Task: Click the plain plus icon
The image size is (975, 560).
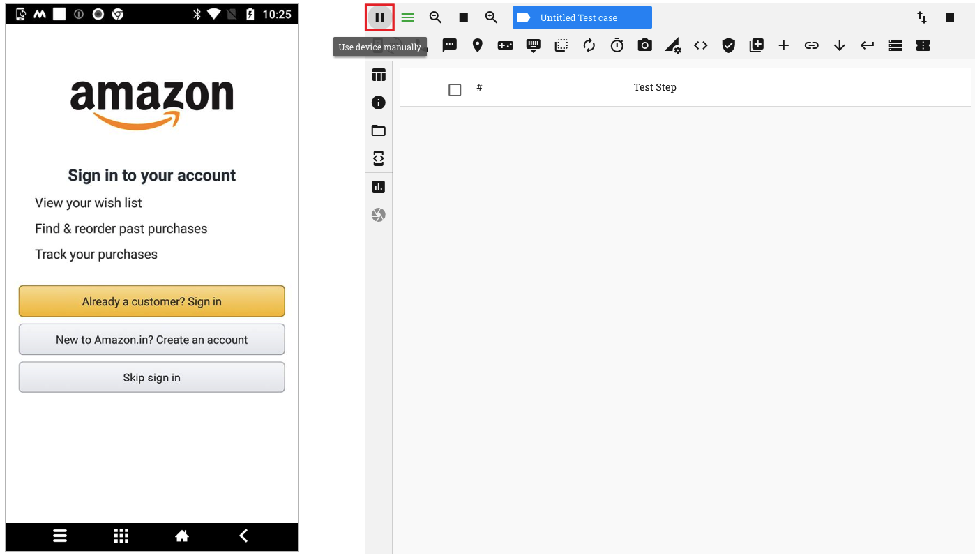Action: click(x=784, y=45)
